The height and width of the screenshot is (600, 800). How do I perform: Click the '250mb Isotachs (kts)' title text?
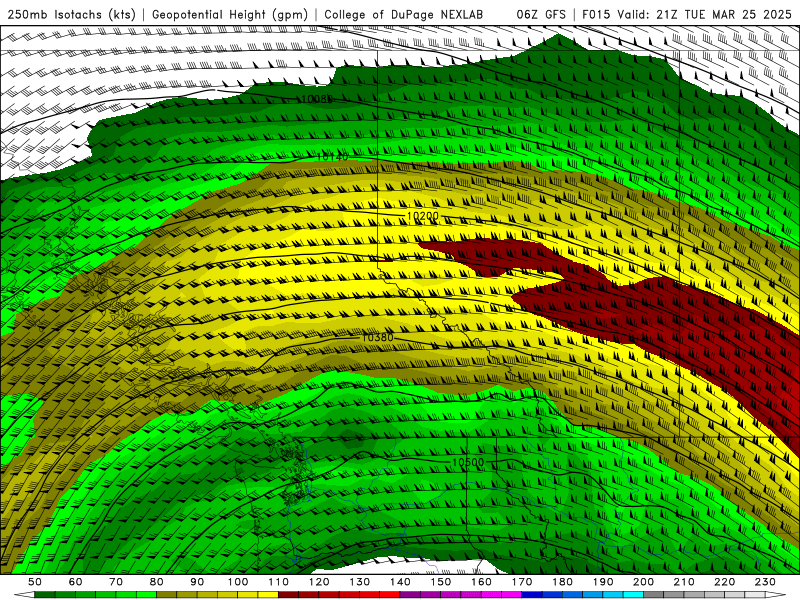click(x=71, y=14)
